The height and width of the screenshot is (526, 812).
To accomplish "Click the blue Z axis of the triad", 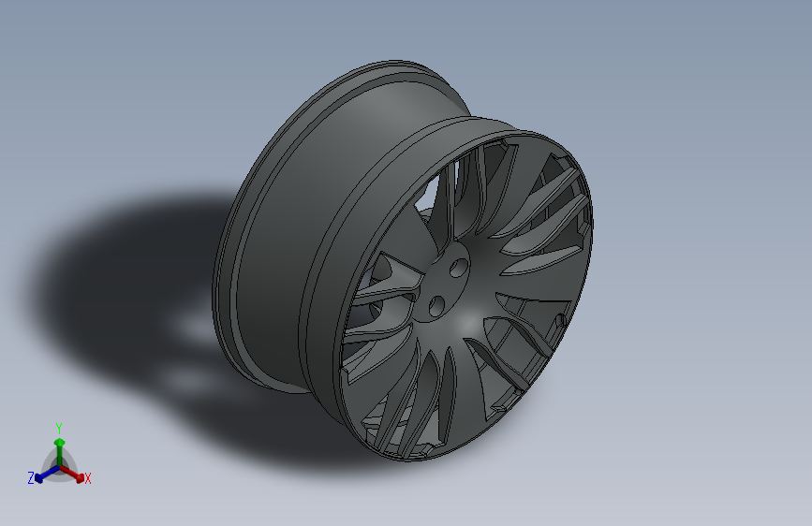I will (x=48, y=474).
